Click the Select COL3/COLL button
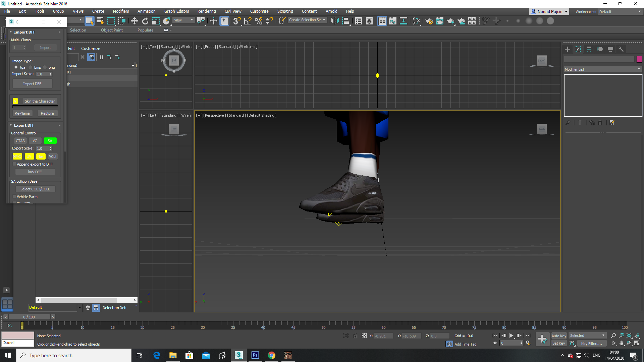This screenshot has width=644, height=362. (x=35, y=189)
